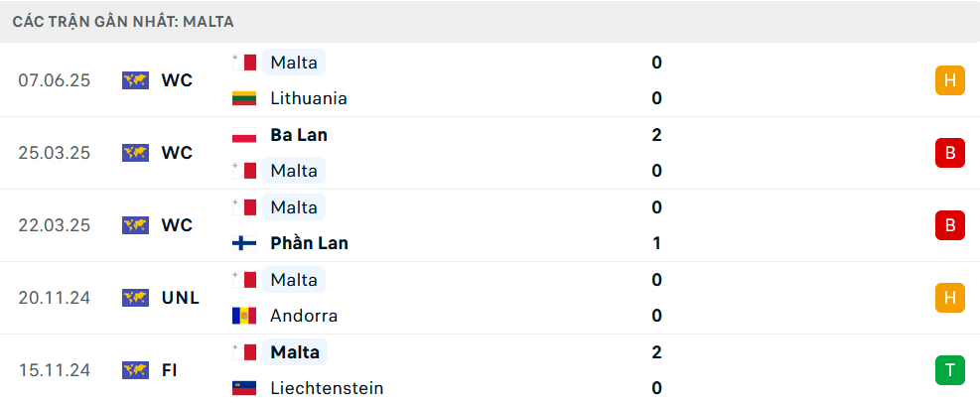Click the world map icon on the 25.03.25 row
980x404 pixels.
pyautogui.click(x=136, y=153)
